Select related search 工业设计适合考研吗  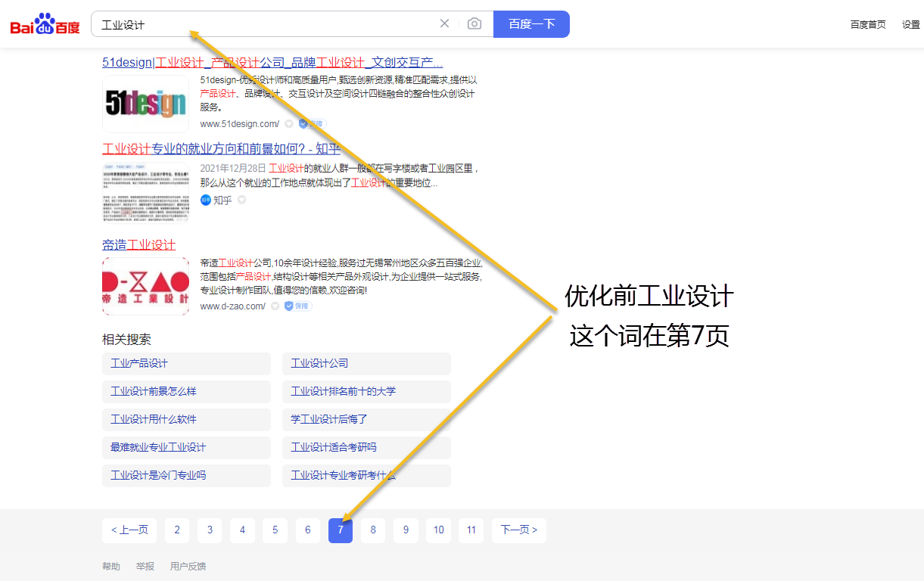click(366, 448)
